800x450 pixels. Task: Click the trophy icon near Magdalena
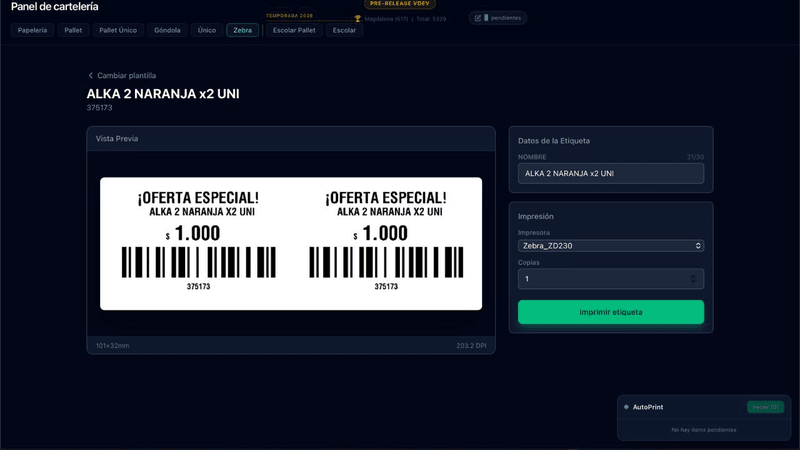click(x=358, y=19)
